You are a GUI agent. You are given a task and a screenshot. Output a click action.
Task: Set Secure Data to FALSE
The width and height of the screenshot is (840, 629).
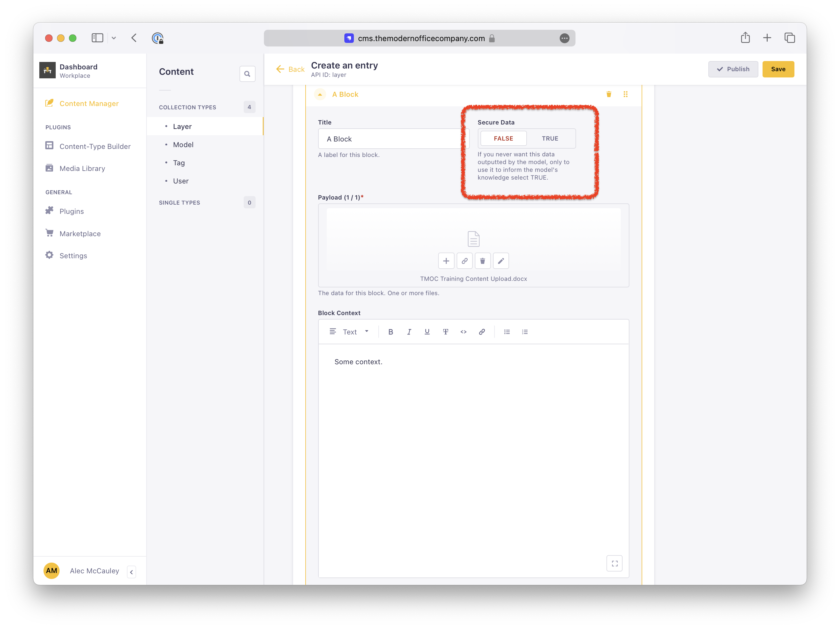(503, 138)
